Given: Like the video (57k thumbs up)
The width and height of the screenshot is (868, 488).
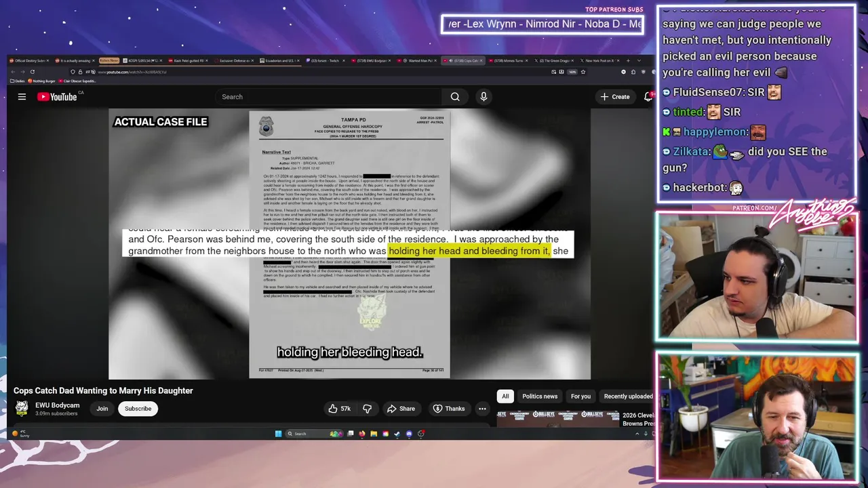Looking at the screenshot, I should (339, 409).
